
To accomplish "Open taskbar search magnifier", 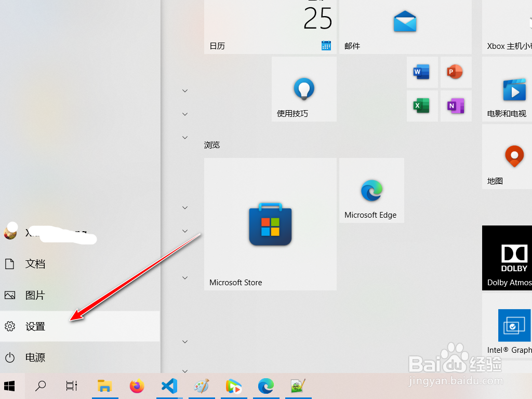I will 41,386.
